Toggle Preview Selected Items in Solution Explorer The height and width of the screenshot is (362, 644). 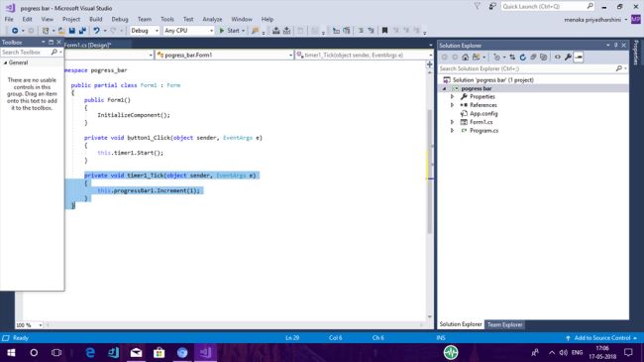click(579, 58)
